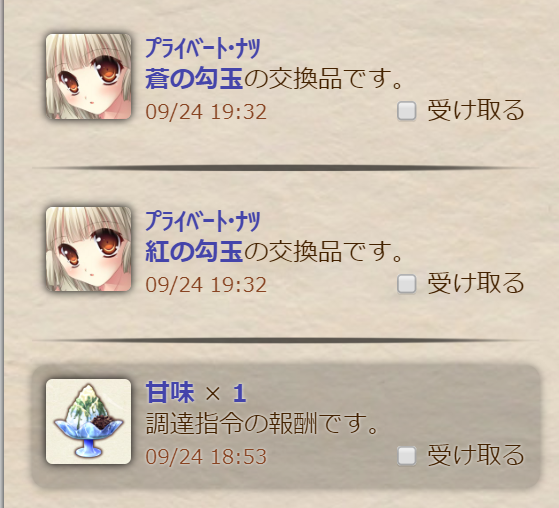This screenshot has height=508, width=559.
Task: Check the 受け取る box for 紅の勾玉
Action: 407,284
